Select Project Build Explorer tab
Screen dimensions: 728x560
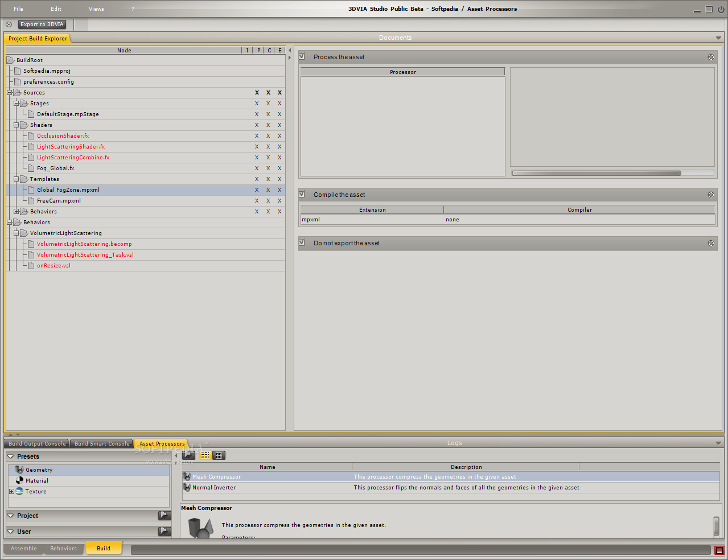click(38, 38)
